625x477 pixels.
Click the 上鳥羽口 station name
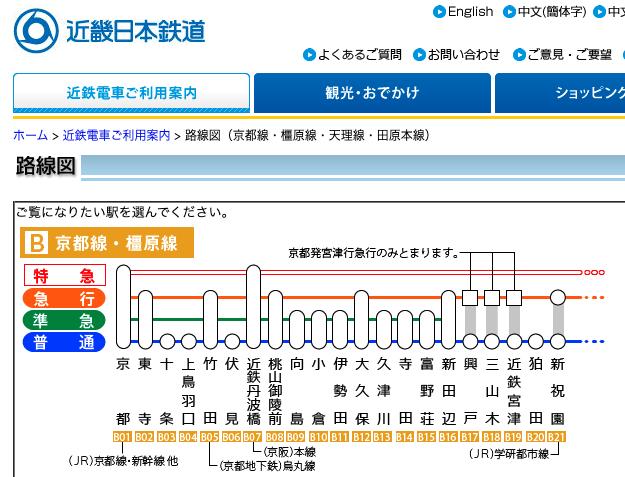coord(188,391)
